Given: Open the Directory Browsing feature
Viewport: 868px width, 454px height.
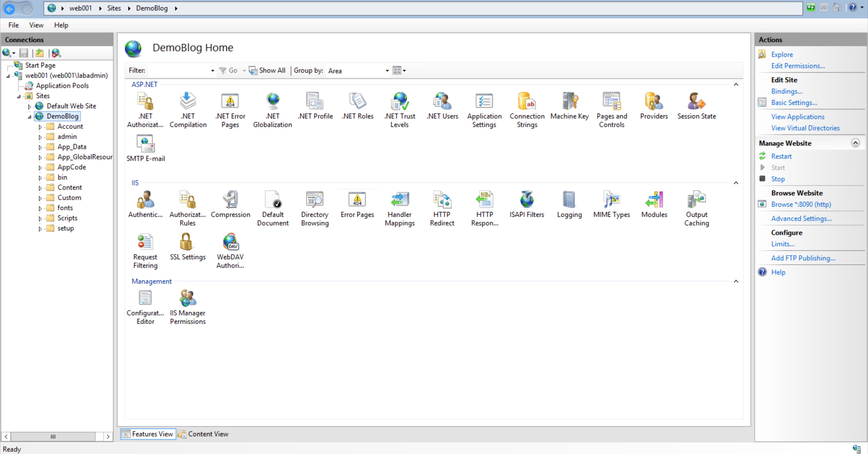Looking at the screenshot, I should 315,208.
